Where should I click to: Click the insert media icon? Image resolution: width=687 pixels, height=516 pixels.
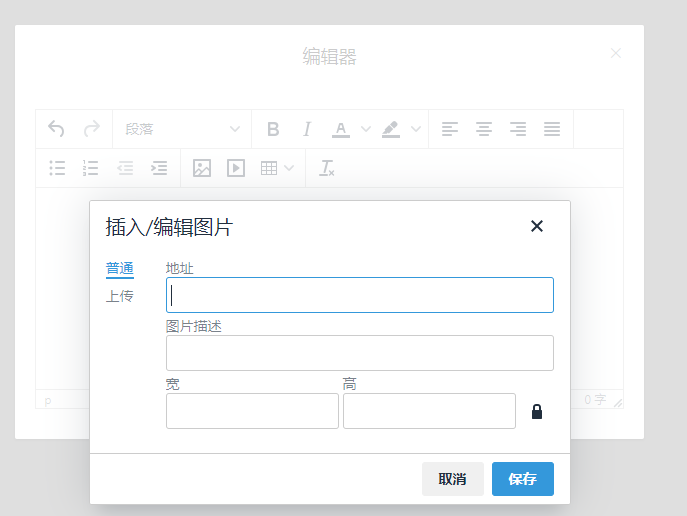[236, 168]
